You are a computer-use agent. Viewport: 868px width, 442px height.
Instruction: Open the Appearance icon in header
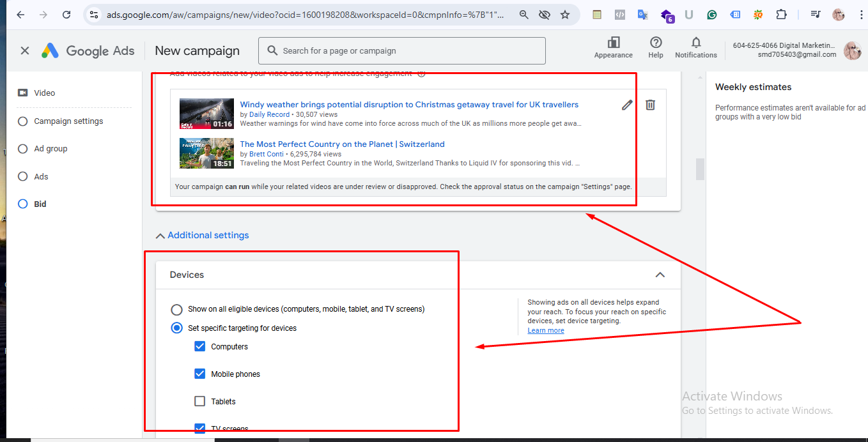tap(613, 43)
